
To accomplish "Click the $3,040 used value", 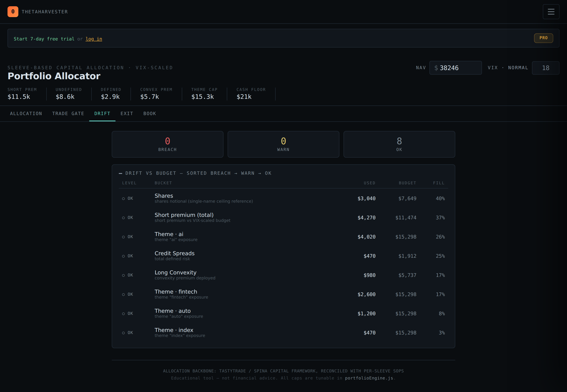I will tap(366, 199).
